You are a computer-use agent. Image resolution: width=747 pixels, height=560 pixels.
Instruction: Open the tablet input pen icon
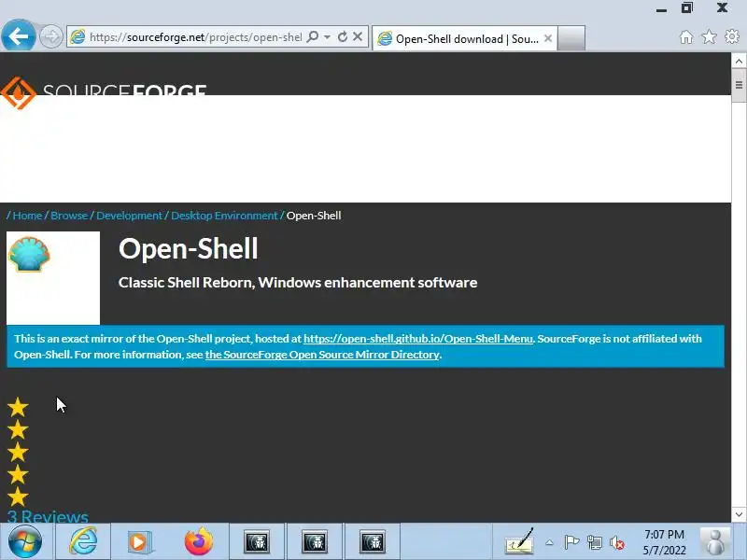[520, 542]
